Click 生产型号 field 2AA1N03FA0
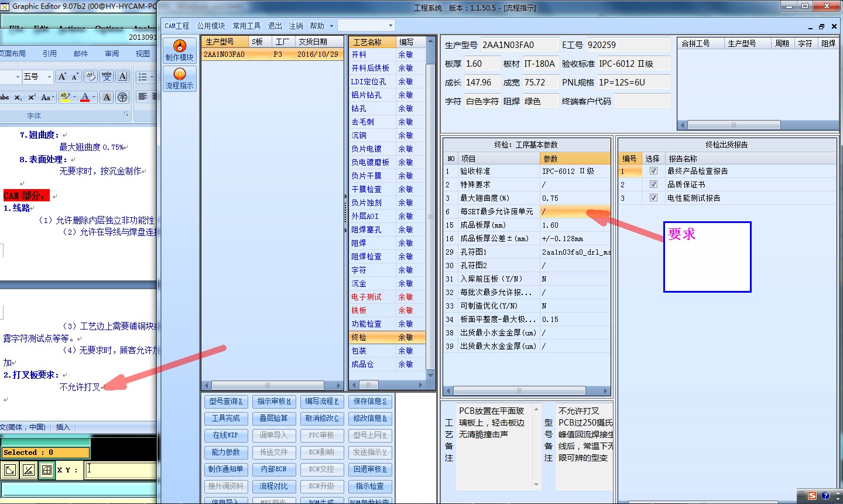 click(519, 44)
